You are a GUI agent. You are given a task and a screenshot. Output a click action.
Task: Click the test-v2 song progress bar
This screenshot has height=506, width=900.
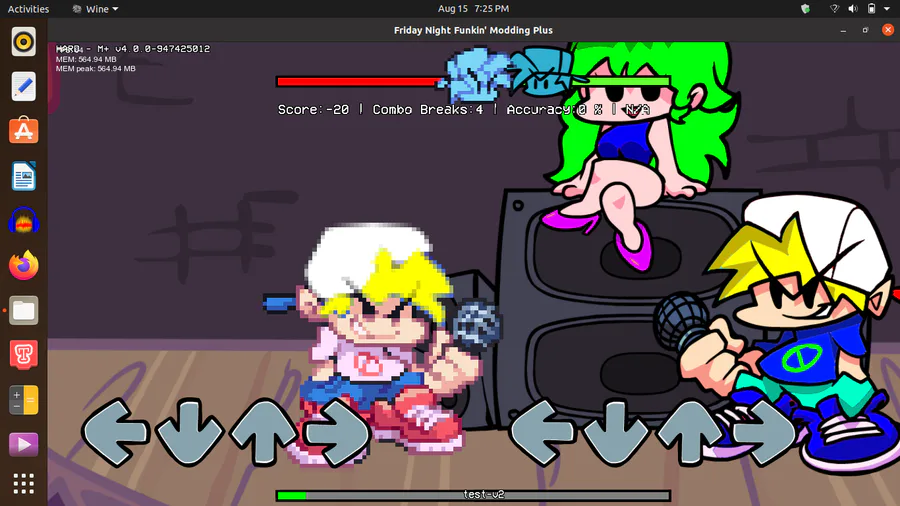[x=473, y=495]
